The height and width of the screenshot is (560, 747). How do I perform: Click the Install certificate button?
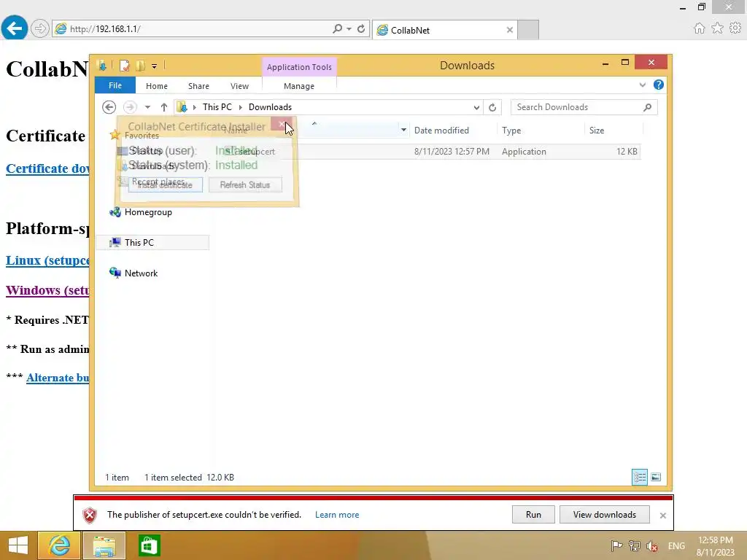(x=165, y=184)
